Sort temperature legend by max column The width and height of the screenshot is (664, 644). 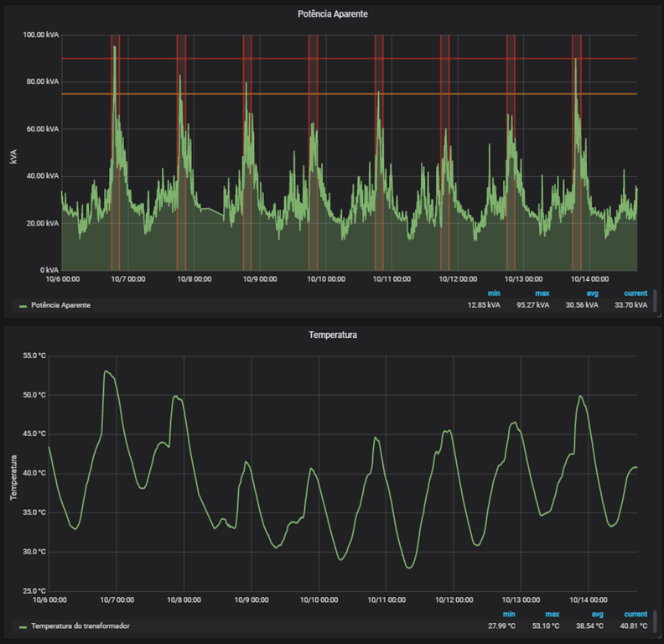pyautogui.click(x=552, y=614)
